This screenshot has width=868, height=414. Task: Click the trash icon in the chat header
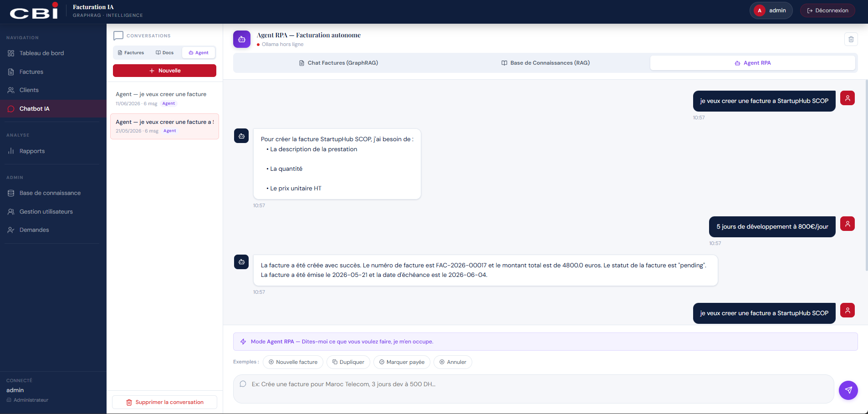(x=851, y=39)
